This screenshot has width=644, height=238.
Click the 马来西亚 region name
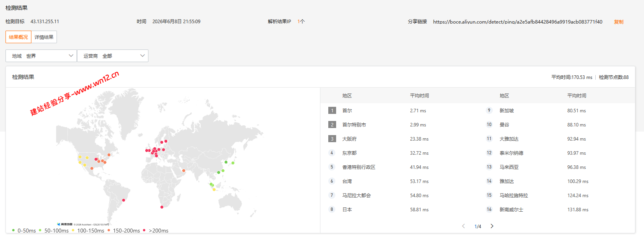pos(509,167)
